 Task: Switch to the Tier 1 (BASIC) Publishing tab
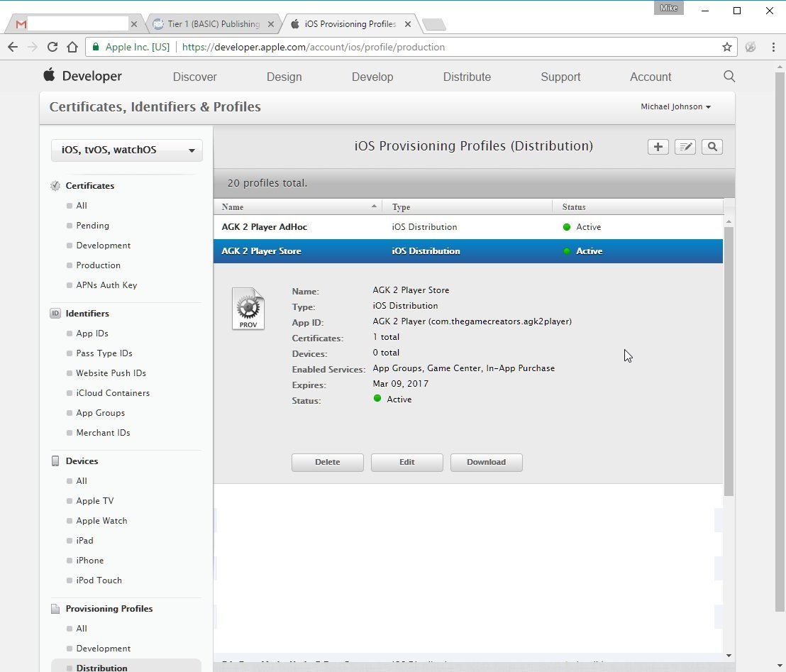pyautogui.click(x=214, y=24)
